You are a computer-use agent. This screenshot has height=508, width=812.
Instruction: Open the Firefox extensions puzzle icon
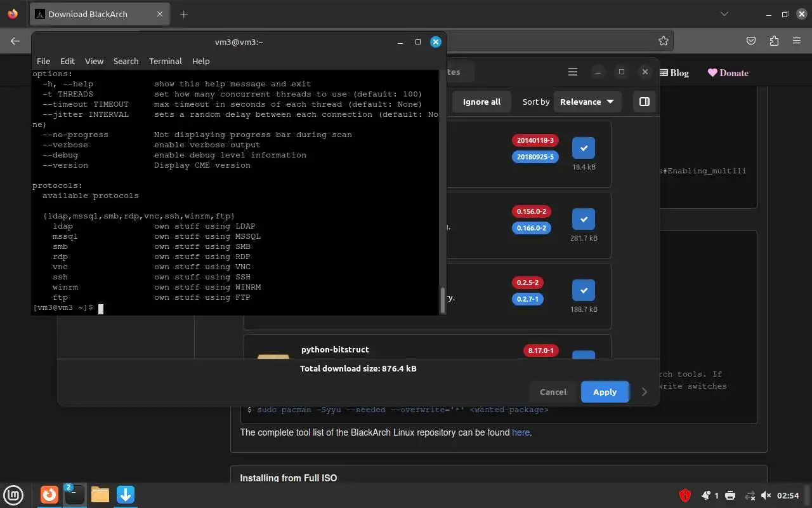click(774, 41)
